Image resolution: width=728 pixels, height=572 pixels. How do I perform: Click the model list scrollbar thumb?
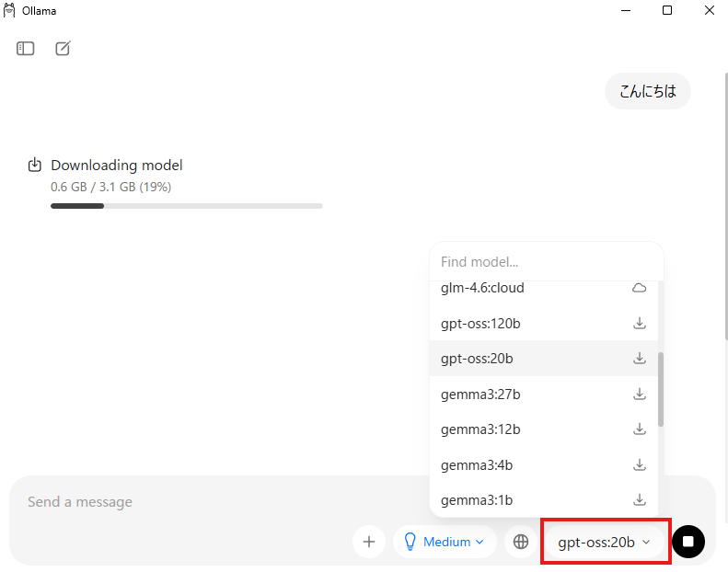click(x=661, y=388)
